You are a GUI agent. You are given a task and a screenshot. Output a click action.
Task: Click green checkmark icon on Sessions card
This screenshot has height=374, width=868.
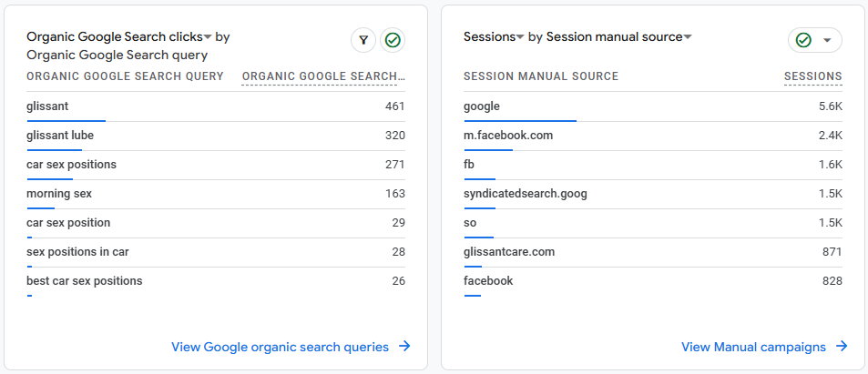(803, 40)
